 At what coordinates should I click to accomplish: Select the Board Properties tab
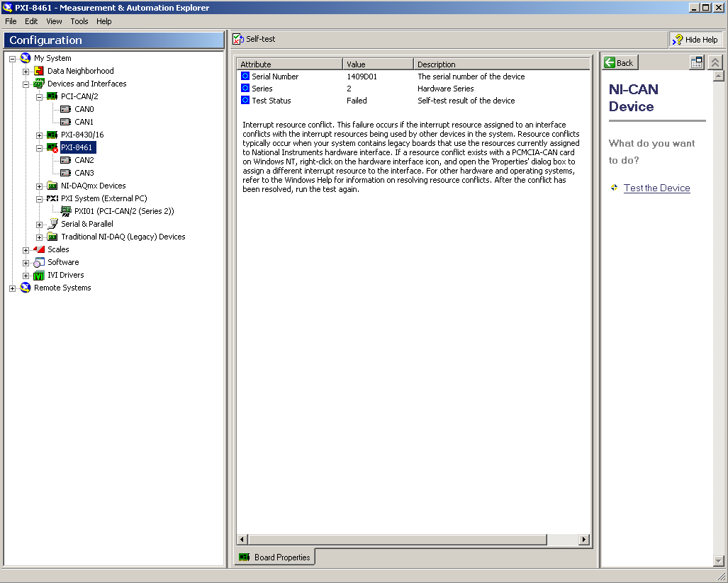(275, 557)
